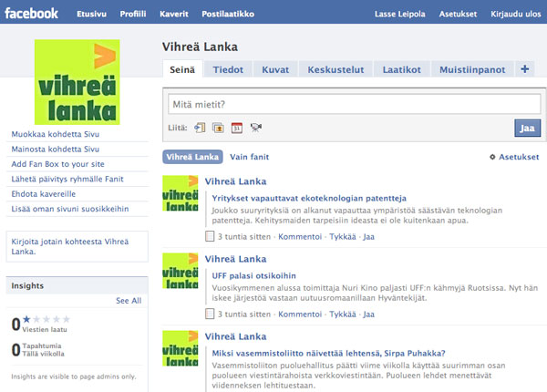547x392 pixels.
Task: Click the Mitä mietit? text field
Action: tap(355, 104)
